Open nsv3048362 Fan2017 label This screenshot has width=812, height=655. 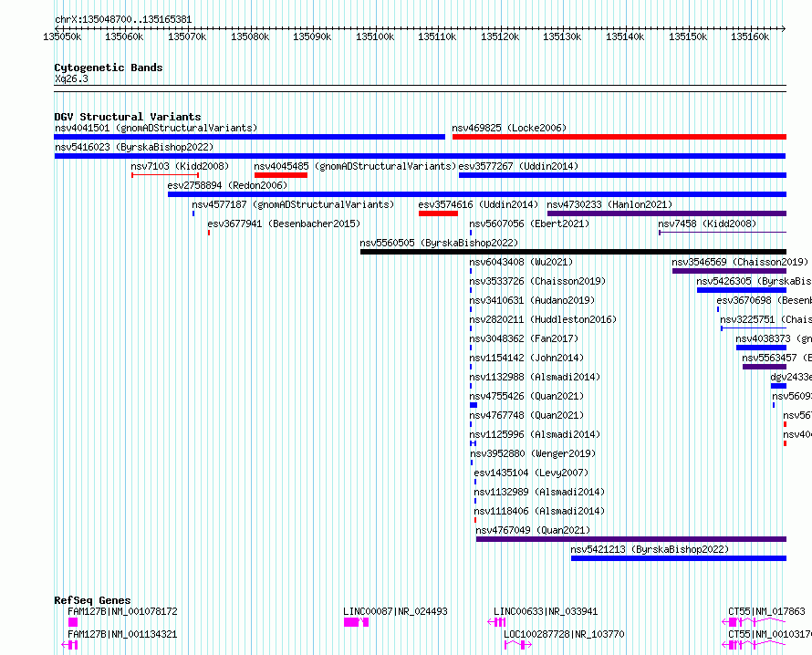pos(524,338)
